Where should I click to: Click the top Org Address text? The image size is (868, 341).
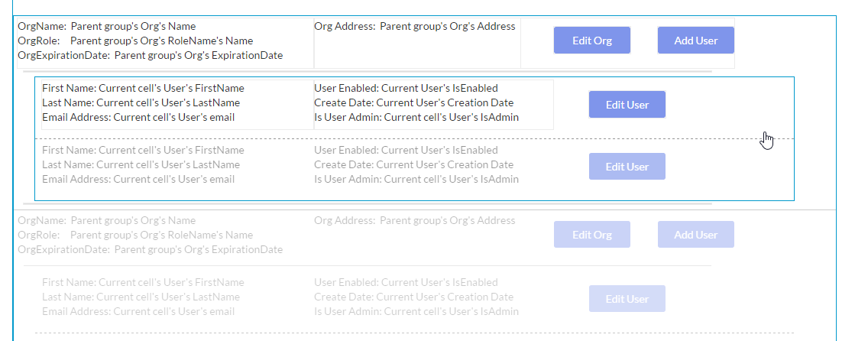coord(414,26)
